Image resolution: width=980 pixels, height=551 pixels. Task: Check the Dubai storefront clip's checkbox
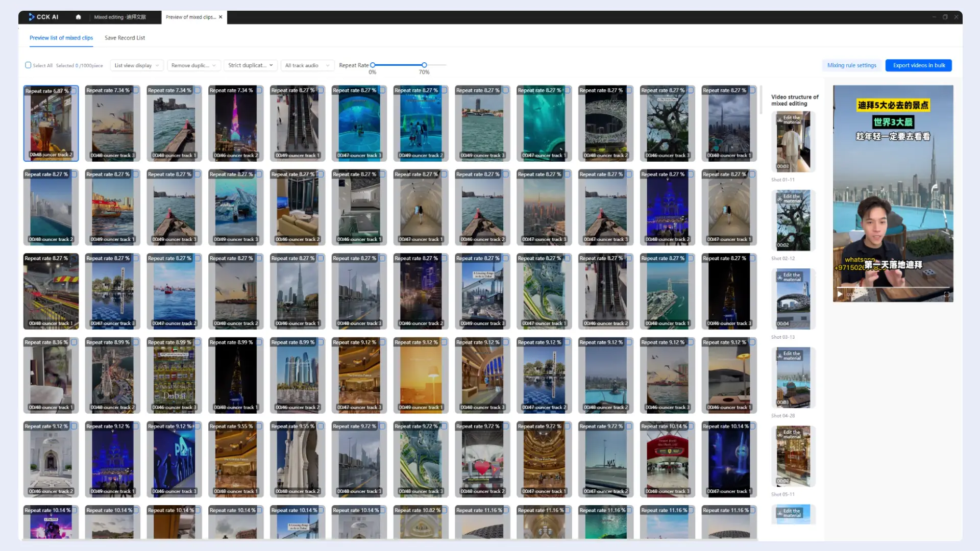[x=198, y=342]
